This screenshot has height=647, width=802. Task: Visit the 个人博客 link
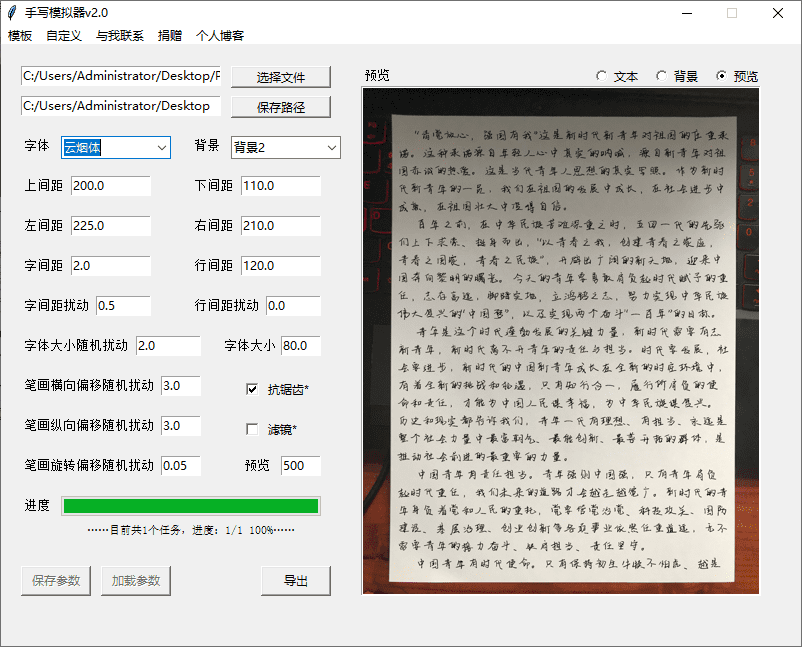click(x=219, y=35)
